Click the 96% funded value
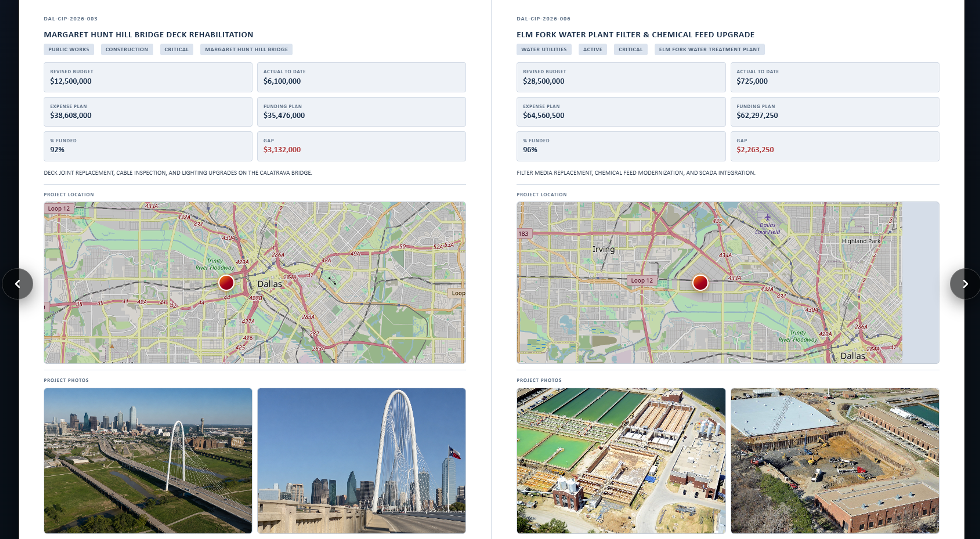The height and width of the screenshot is (539, 980). coord(530,150)
